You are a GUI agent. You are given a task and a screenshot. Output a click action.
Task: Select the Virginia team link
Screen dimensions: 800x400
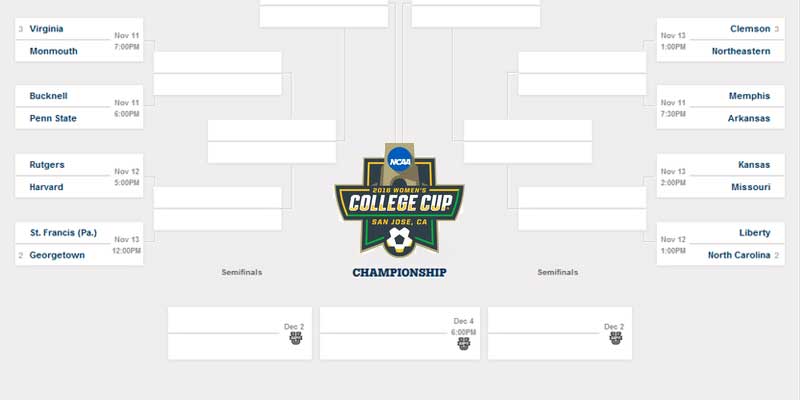[46, 29]
